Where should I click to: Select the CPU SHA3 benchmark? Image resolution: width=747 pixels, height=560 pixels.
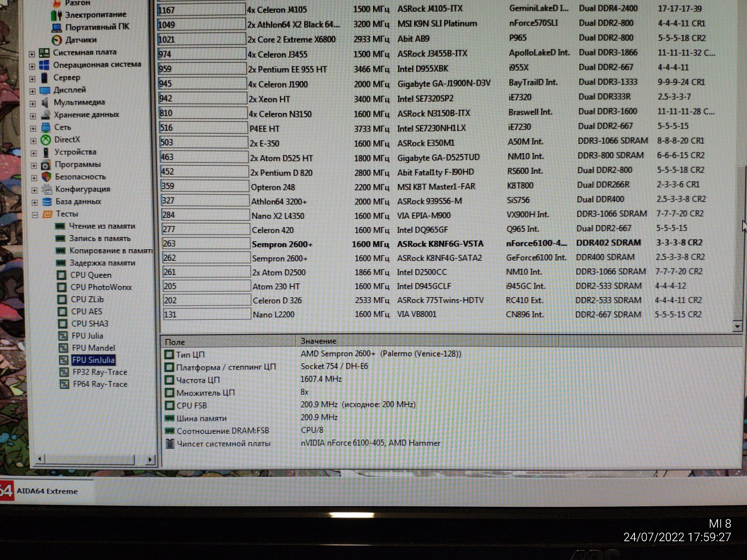(90, 323)
